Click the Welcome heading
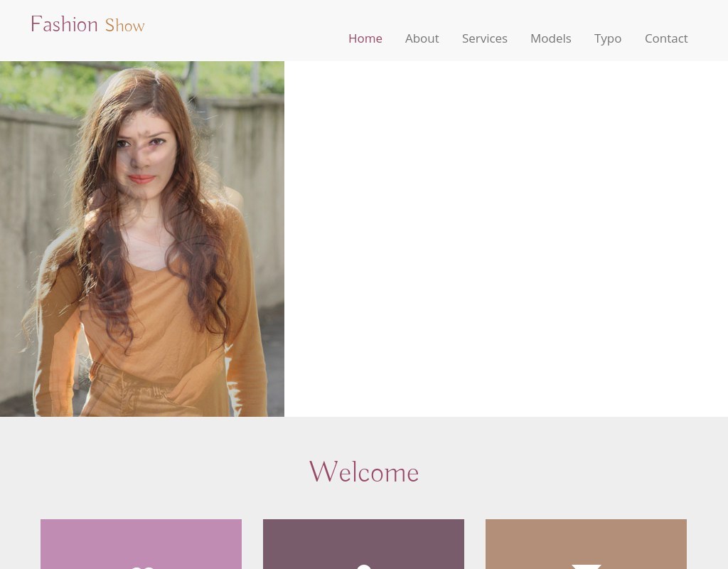728x569 pixels. pos(364,472)
